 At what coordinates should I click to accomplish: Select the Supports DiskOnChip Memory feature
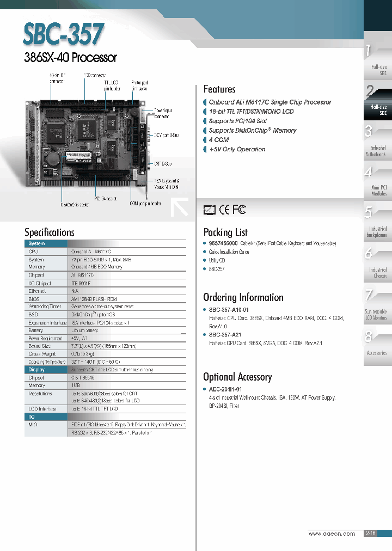point(253,130)
